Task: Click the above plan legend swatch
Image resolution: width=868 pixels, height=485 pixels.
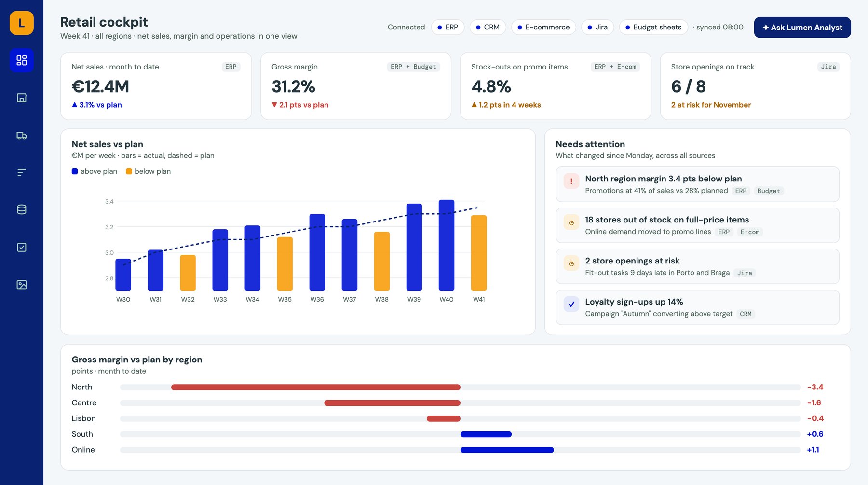Action: (x=75, y=171)
